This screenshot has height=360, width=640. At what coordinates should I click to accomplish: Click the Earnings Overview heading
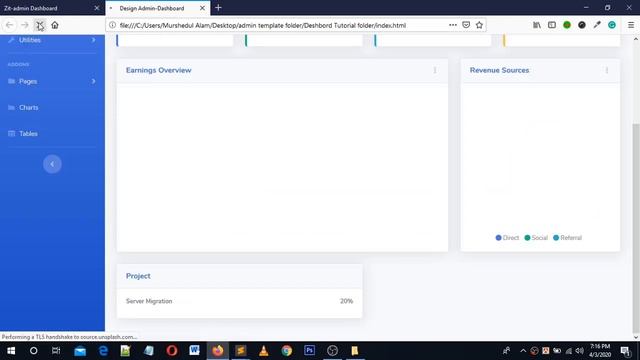158,70
